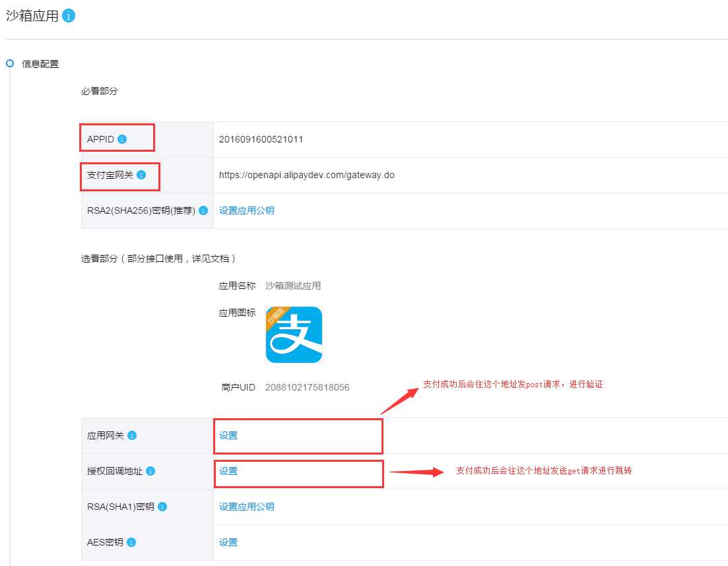Click the info icon next to APPID
The width and height of the screenshot is (728, 566).
[122, 139]
